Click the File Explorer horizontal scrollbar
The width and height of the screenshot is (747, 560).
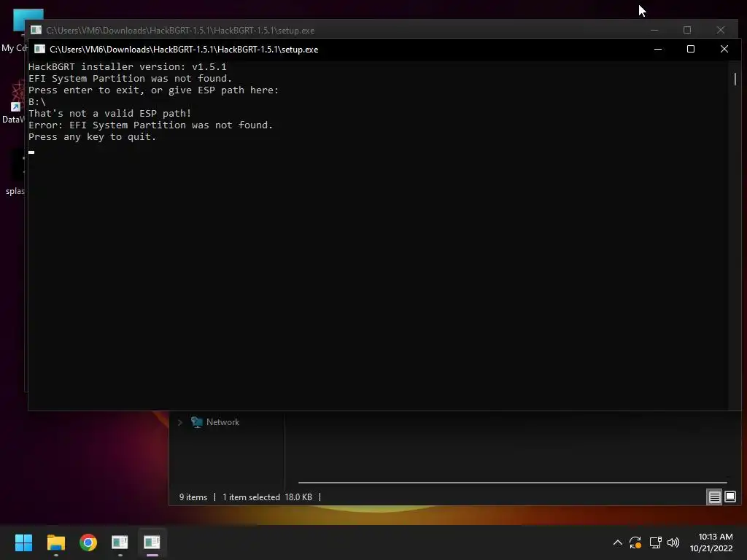tap(512, 483)
